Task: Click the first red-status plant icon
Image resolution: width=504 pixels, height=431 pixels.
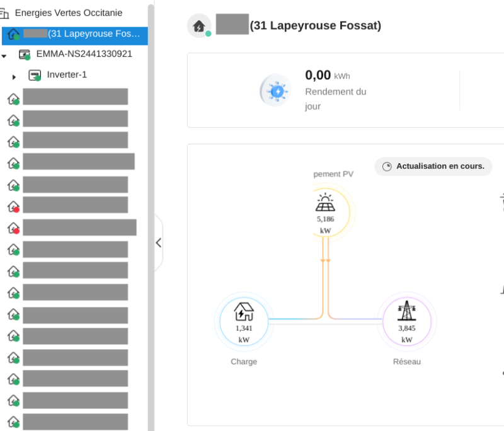Action: [13, 206]
